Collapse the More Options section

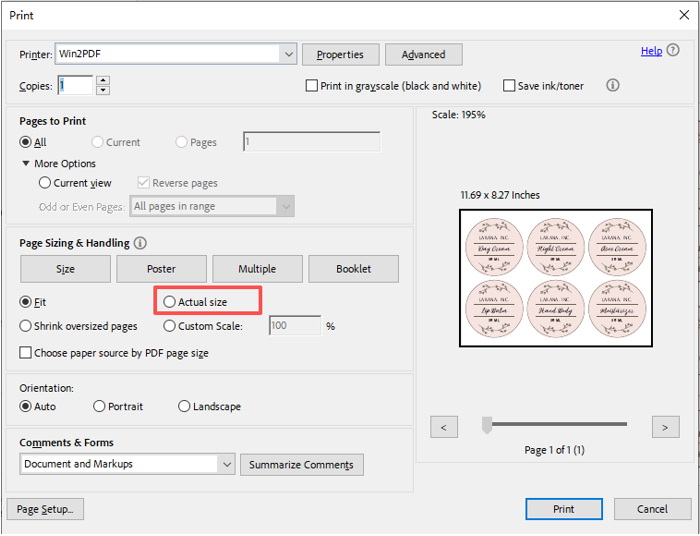(x=26, y=164)
